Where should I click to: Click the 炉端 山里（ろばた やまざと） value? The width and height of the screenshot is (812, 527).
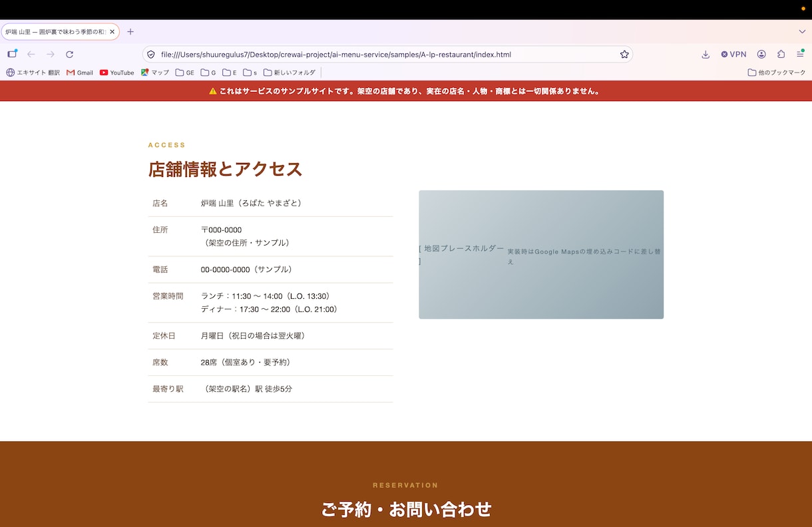point(251,203)
